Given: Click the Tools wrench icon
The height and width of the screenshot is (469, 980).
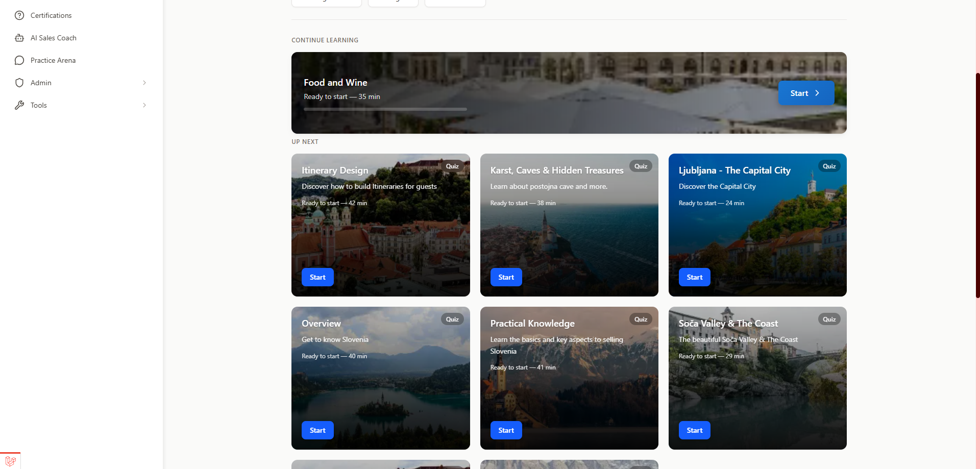Looking at the screenshot, I should tap(19, 105).
